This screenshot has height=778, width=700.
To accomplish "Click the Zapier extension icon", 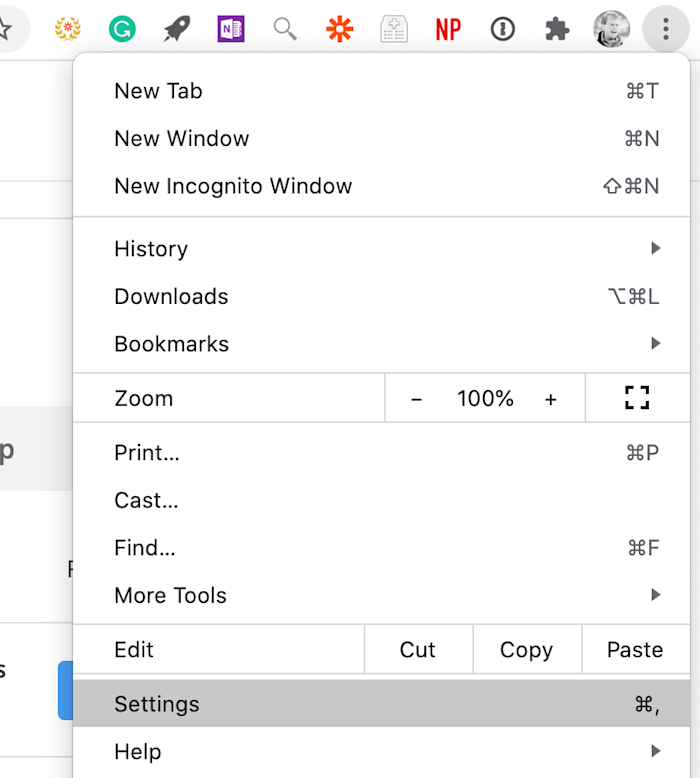I will coord(340,29).
